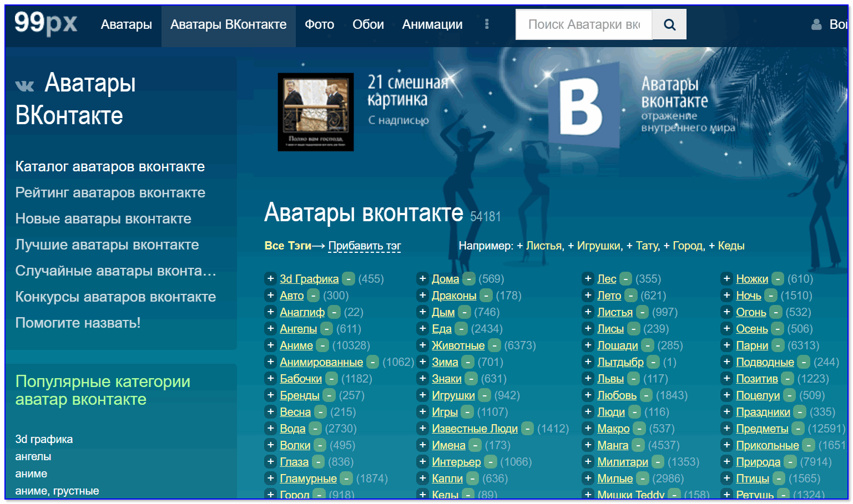Click the plus icon for 3d Графика

point(270,278)
